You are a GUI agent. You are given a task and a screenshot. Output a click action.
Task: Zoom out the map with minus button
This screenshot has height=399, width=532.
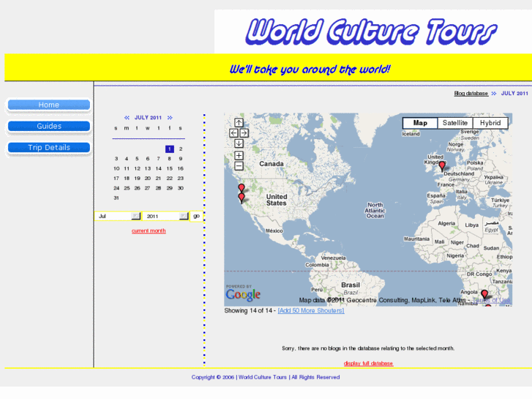coord(239,166)
